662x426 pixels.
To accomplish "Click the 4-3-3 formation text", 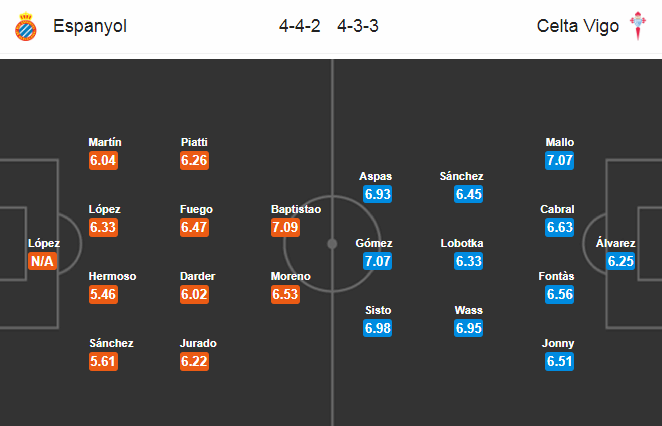I will 358,26.
